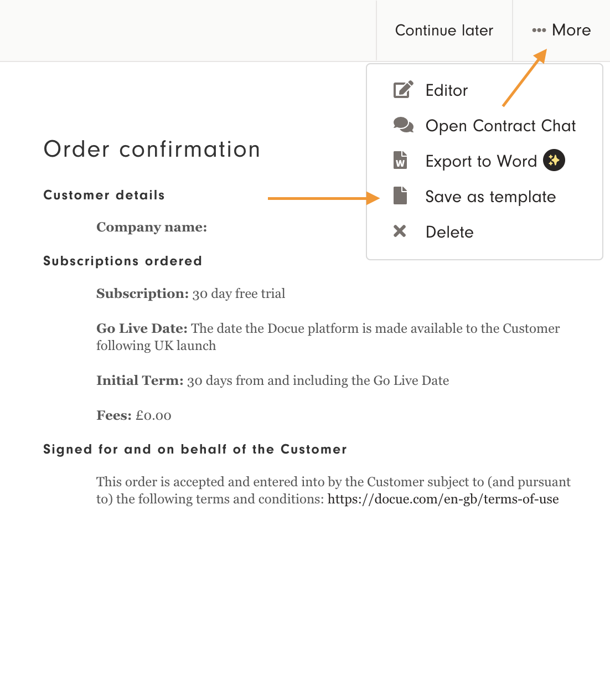This screenshot has width=610, height=700.
Task: Click the Delete X icon
Action: pos(400,231)
